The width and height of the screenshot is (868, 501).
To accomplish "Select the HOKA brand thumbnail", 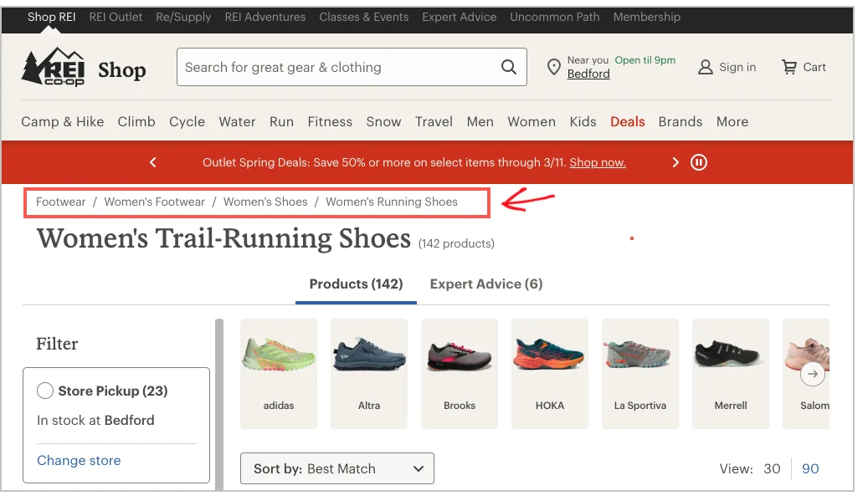I will pos(550,368).
